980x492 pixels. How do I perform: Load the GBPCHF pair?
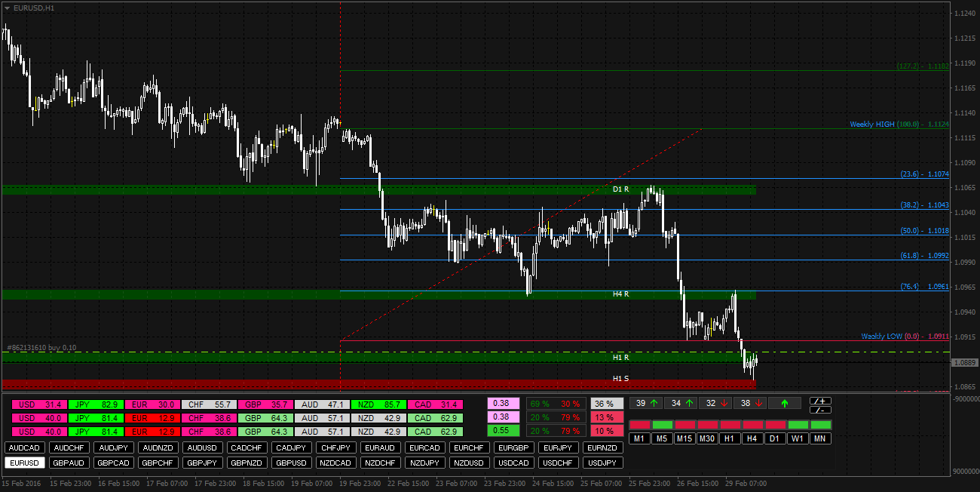tap(158, 463)
